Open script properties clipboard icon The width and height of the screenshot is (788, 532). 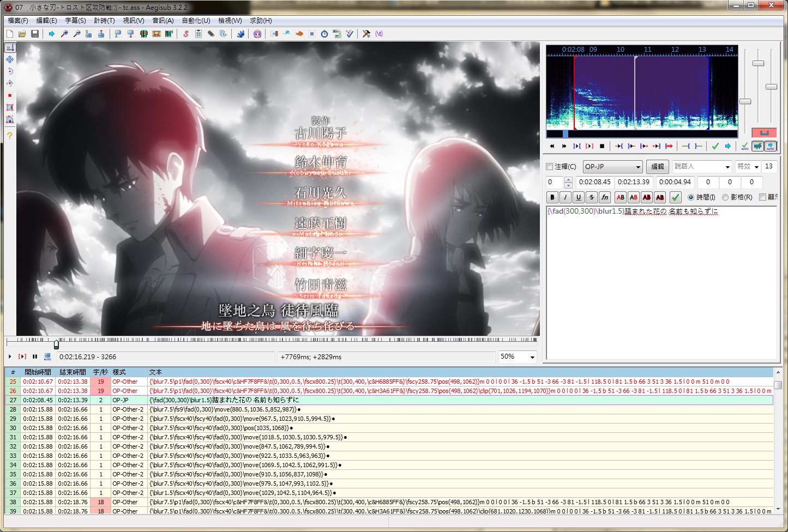pyautogui.click(x=198, y=34)
